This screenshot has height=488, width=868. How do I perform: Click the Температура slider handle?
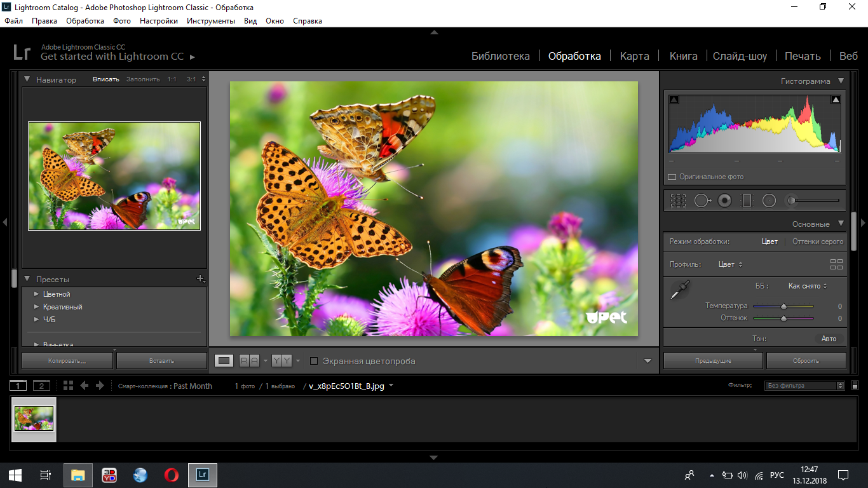point(783,306)
